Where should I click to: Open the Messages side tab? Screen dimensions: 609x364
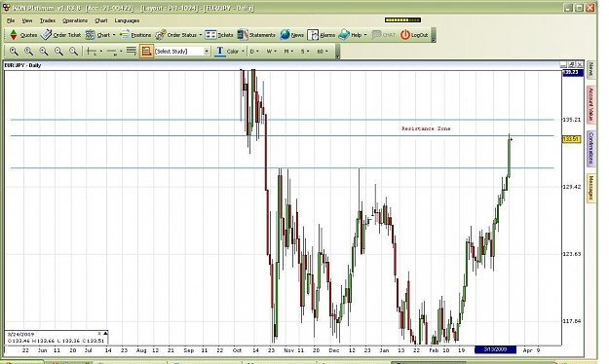click(x=590, y=188)
